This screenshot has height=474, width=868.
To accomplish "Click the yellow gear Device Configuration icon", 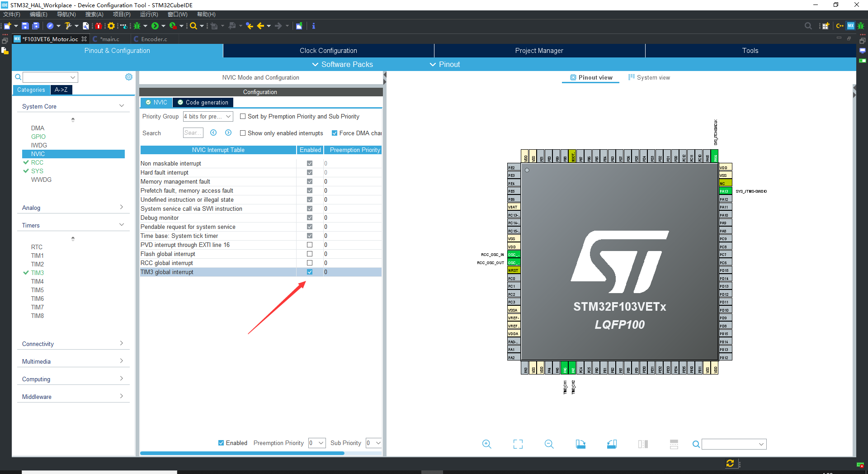I will pos(111,26).
